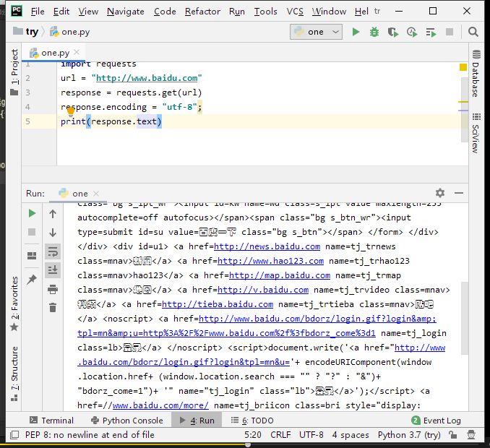Toggle the 1: Project side panel

(x=14, y=72)
